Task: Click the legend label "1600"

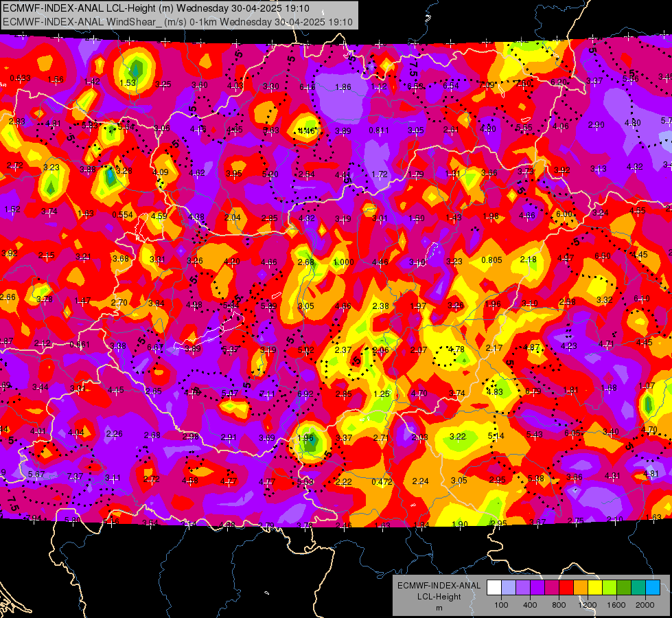Action: tap(616, 605)
